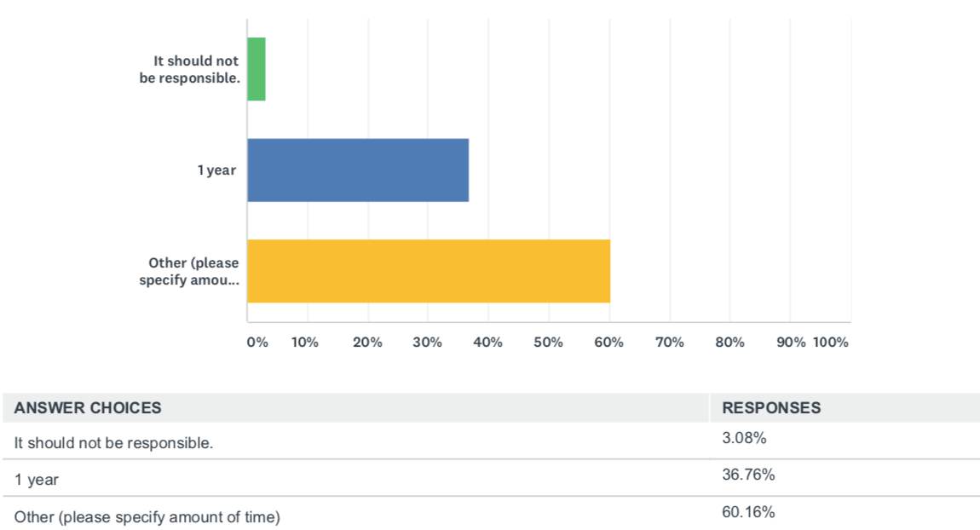
Task: Click the blue '1 year' bar
Action: (358, 170)
